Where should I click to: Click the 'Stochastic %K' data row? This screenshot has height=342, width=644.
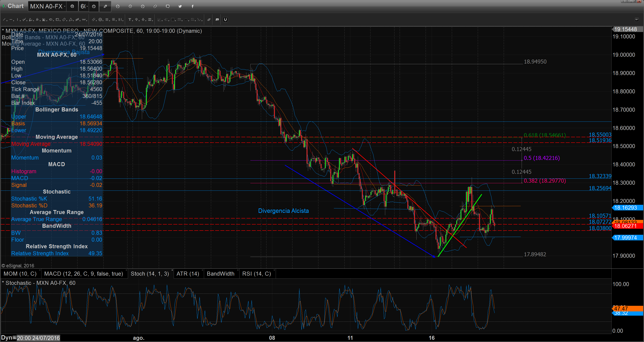57,199
